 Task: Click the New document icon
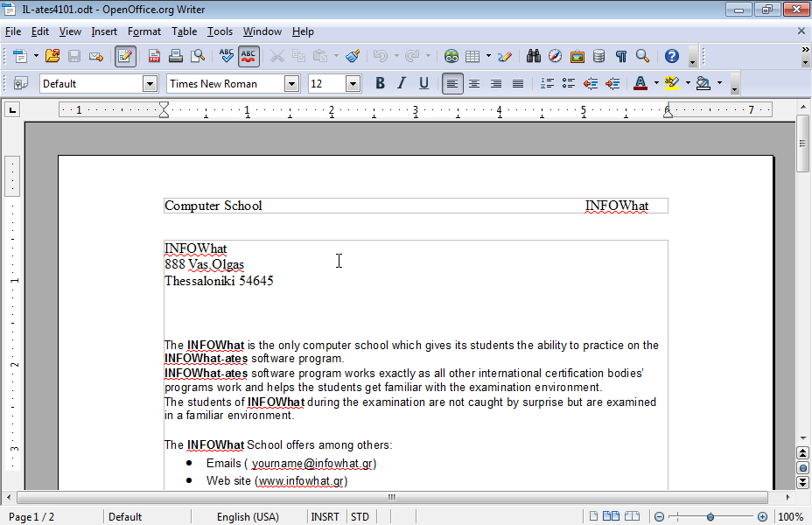click(x=19, y=56)
